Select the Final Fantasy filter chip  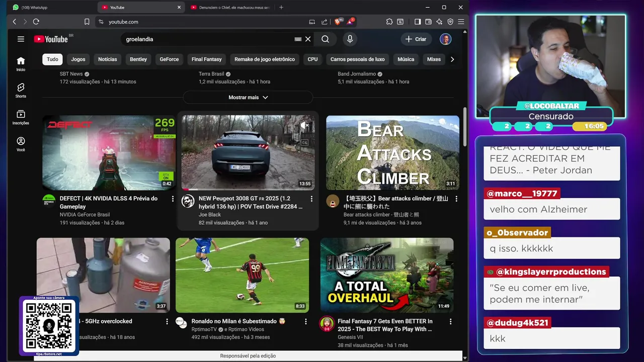click(206, 59)
